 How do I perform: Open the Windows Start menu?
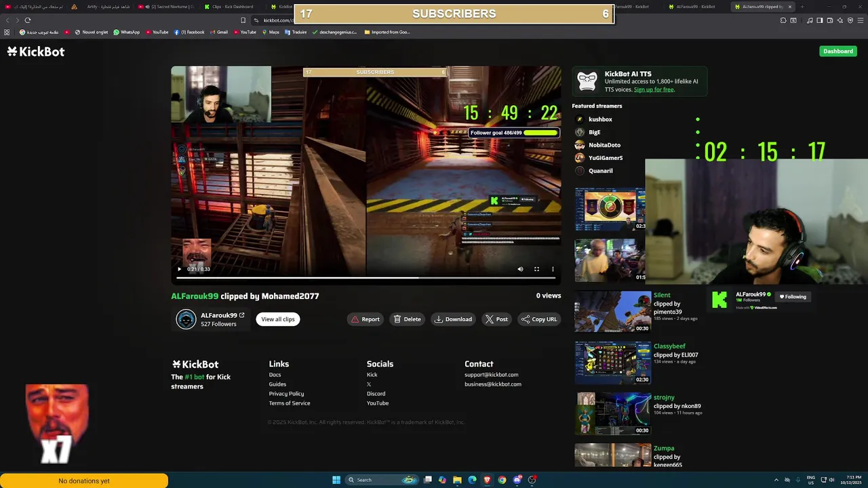tap(336, 480)
